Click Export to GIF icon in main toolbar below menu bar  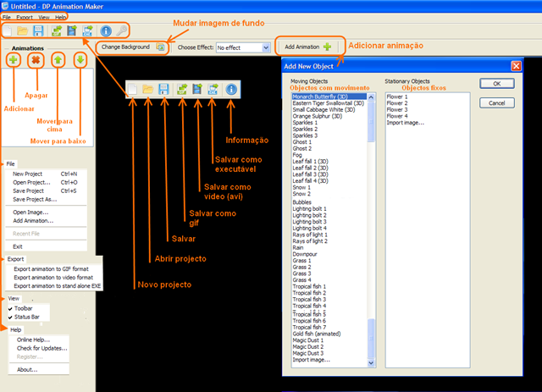click(57, 31)
